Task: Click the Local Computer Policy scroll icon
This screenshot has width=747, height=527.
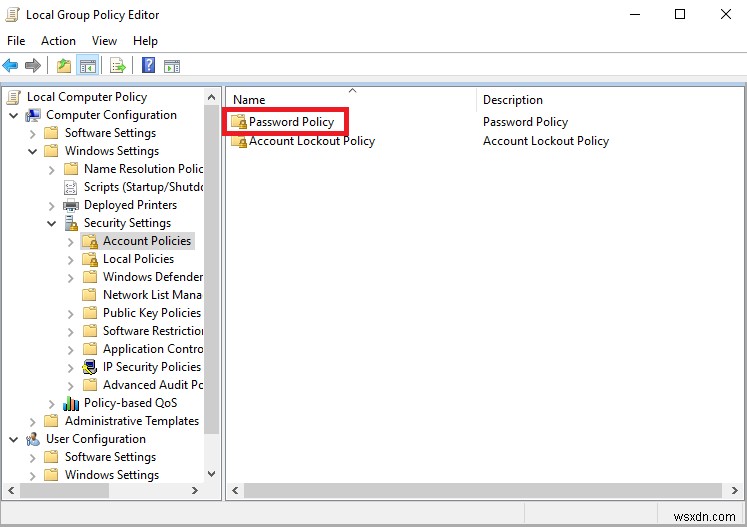Action: (14, 97)
